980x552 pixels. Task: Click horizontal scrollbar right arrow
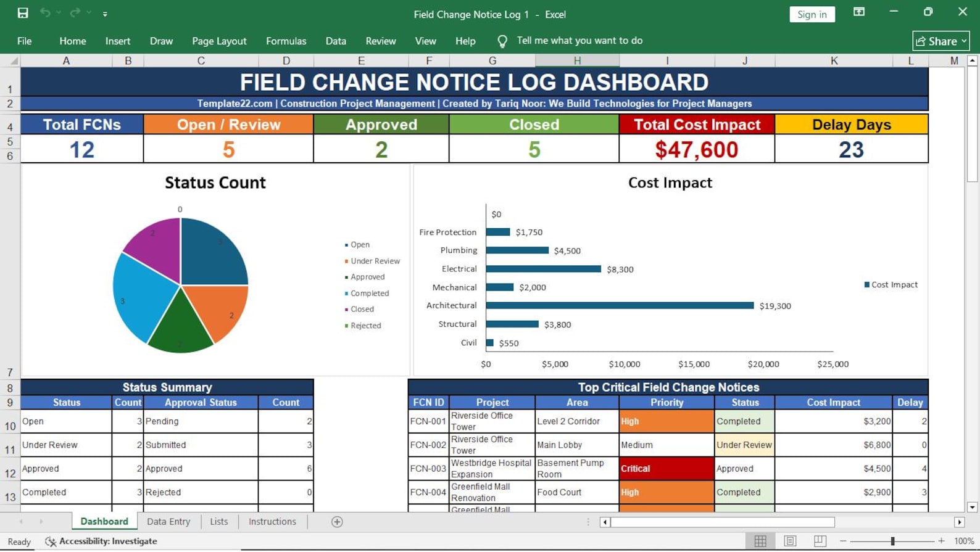(960, 522)
